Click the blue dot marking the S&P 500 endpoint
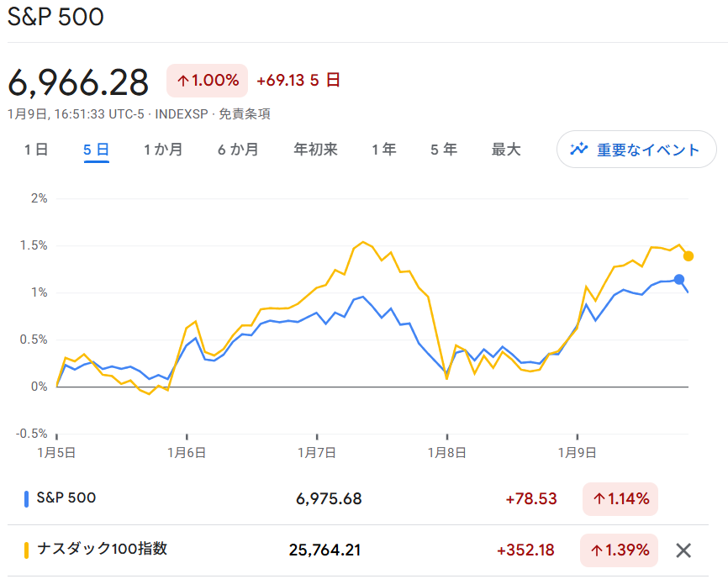The image size is (728, 579). pos(681,281)
